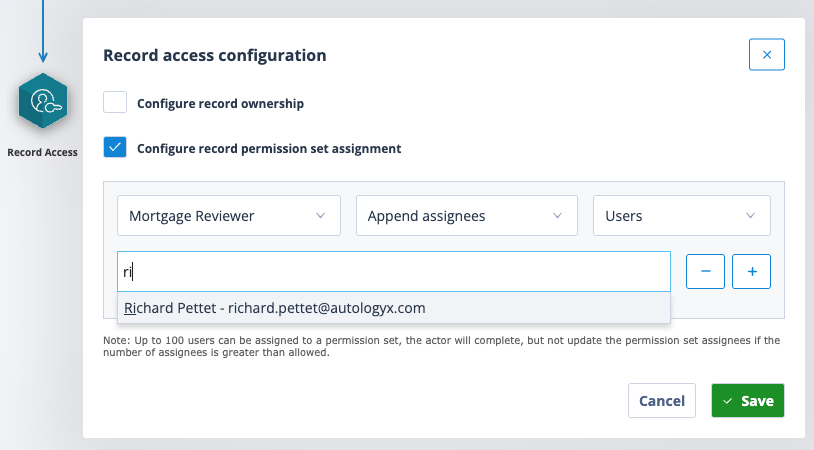Close the Record access configuration dialog

click(x=766, y=54)
